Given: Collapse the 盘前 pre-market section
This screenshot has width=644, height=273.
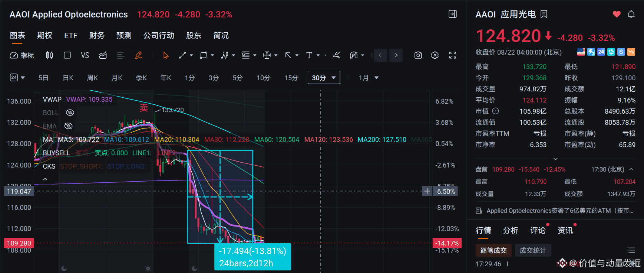Looking at the screenshot, I should coord(631,169).
